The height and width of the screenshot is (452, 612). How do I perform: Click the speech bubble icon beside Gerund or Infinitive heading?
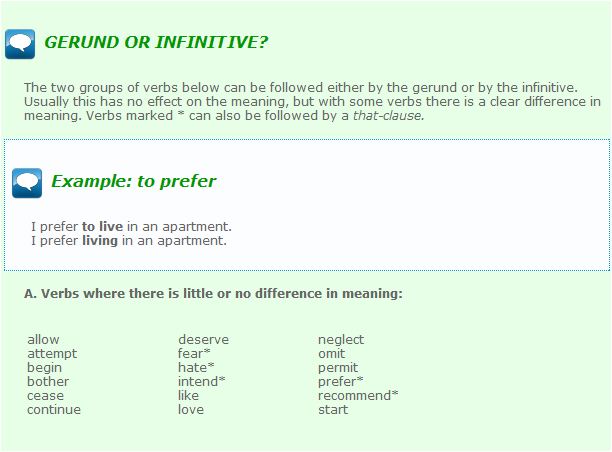20,44
